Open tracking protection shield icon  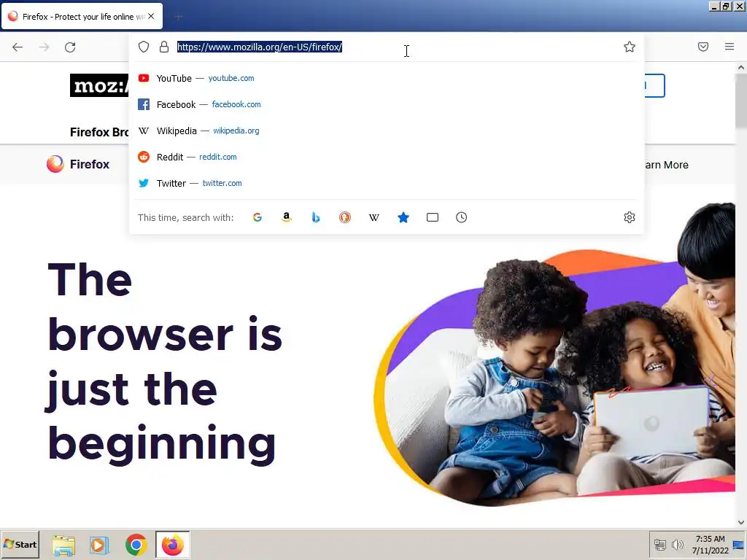click(144, 47)
